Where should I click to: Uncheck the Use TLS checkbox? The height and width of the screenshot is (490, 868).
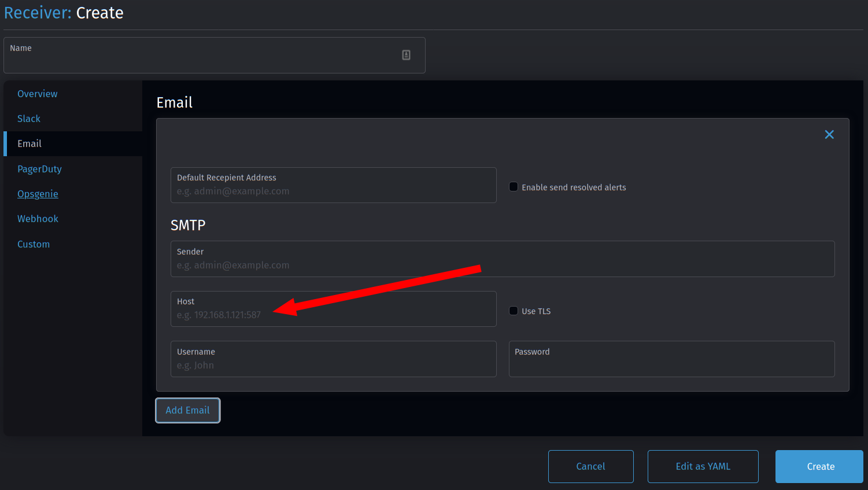click(513, 311)
